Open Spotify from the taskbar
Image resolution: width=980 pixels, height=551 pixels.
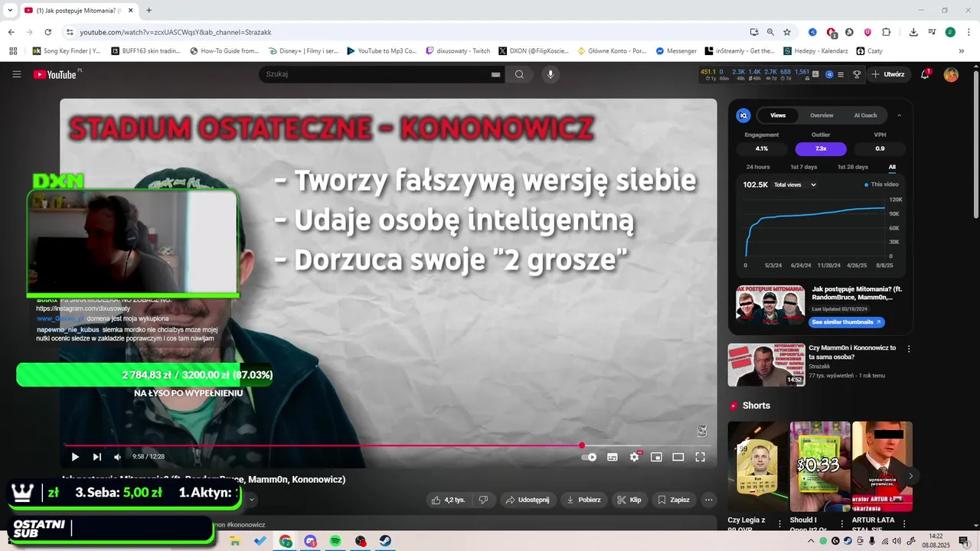(x=335, y=541)
